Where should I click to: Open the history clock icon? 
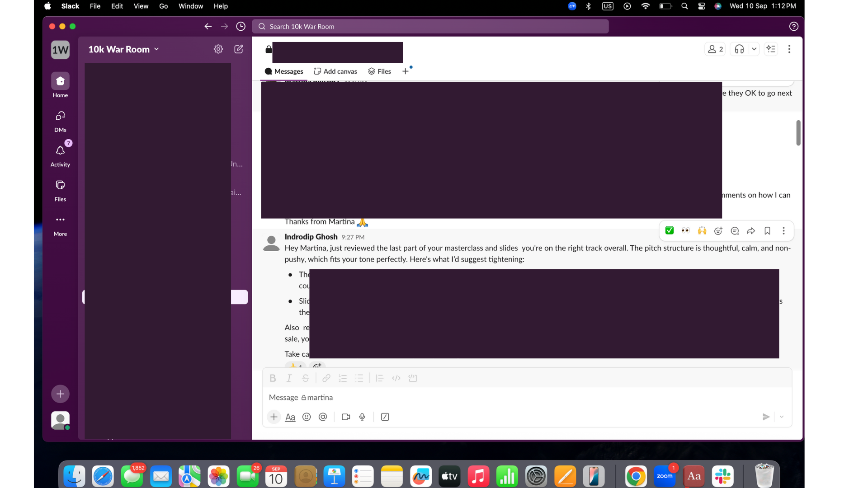241,27
